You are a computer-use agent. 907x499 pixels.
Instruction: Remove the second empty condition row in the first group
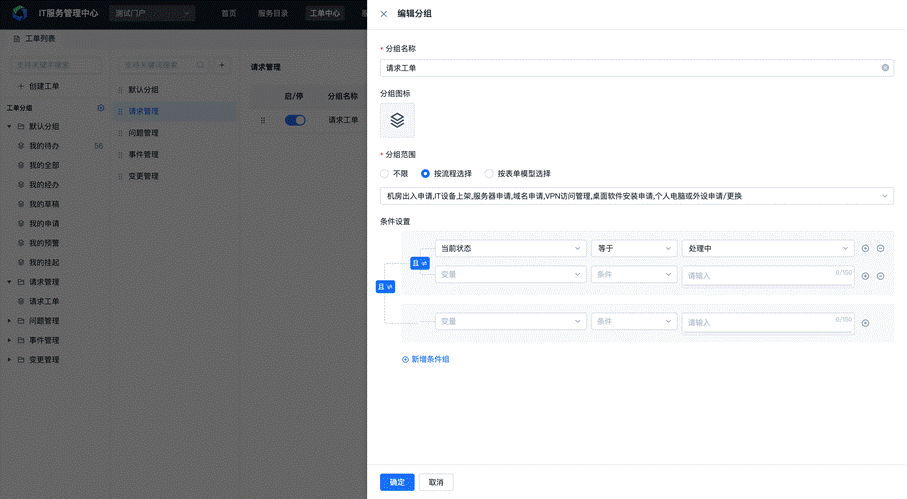[x=880, y=276]
